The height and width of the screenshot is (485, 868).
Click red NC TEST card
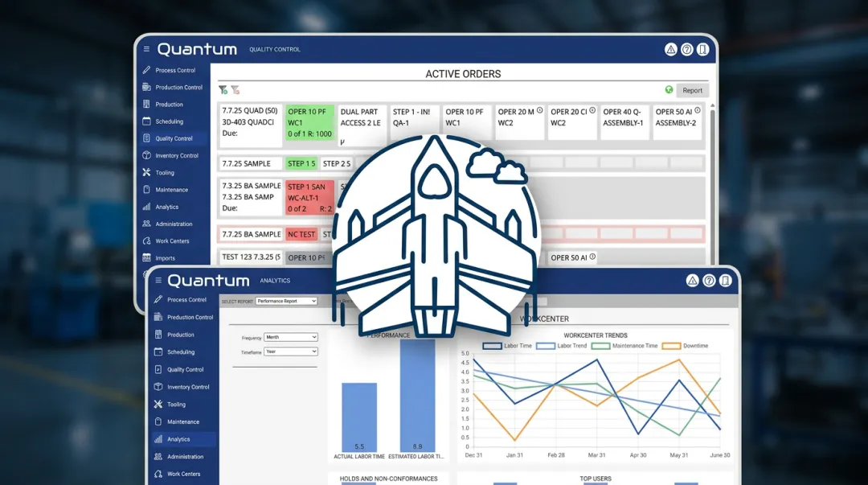coord(301,234)
